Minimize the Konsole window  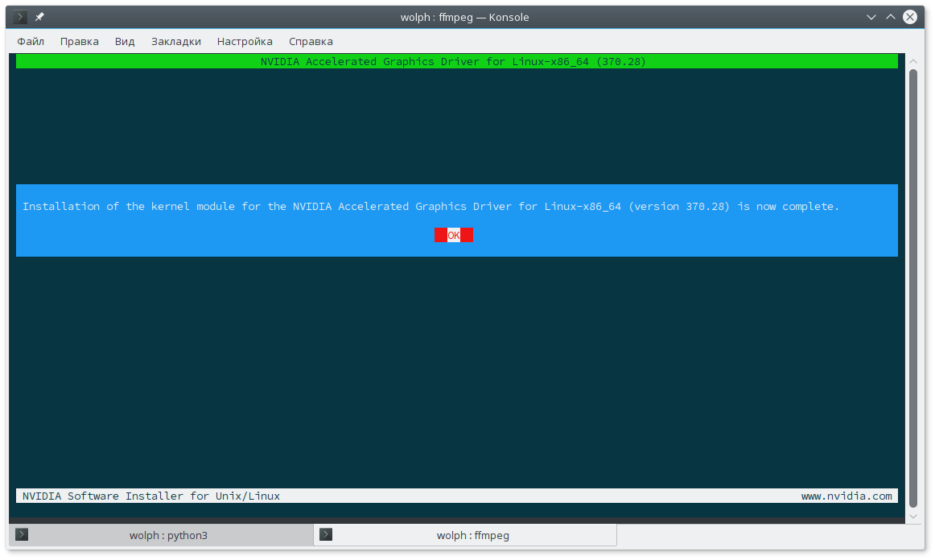coord(871,17)
